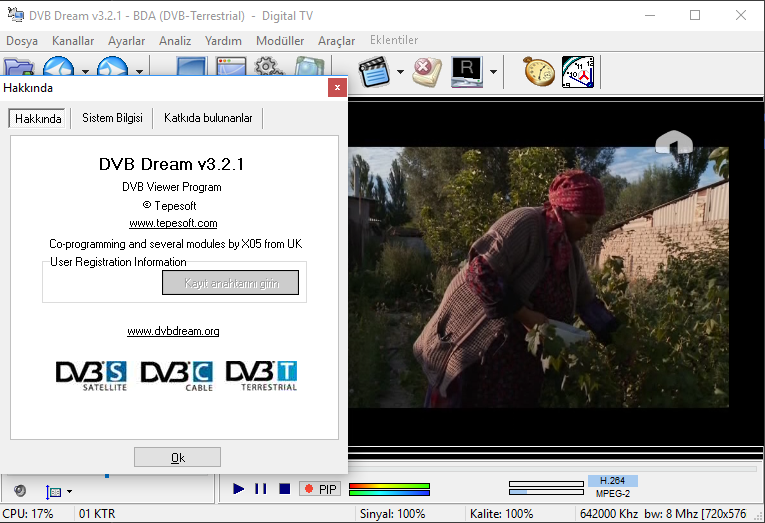The image size is (765, 523).
Task: Open dropdown arrow beside next channel icon
Action: tap(140, 72)
